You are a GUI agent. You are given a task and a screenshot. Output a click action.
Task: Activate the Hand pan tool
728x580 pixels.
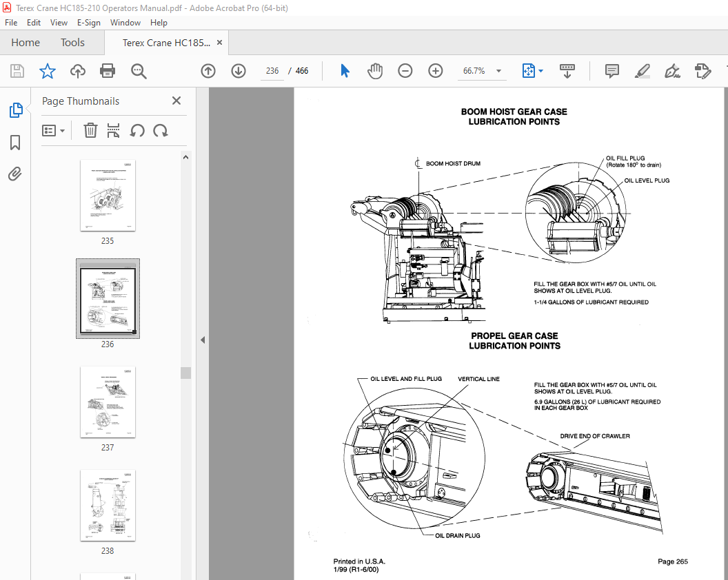click(x=375, y=71)
